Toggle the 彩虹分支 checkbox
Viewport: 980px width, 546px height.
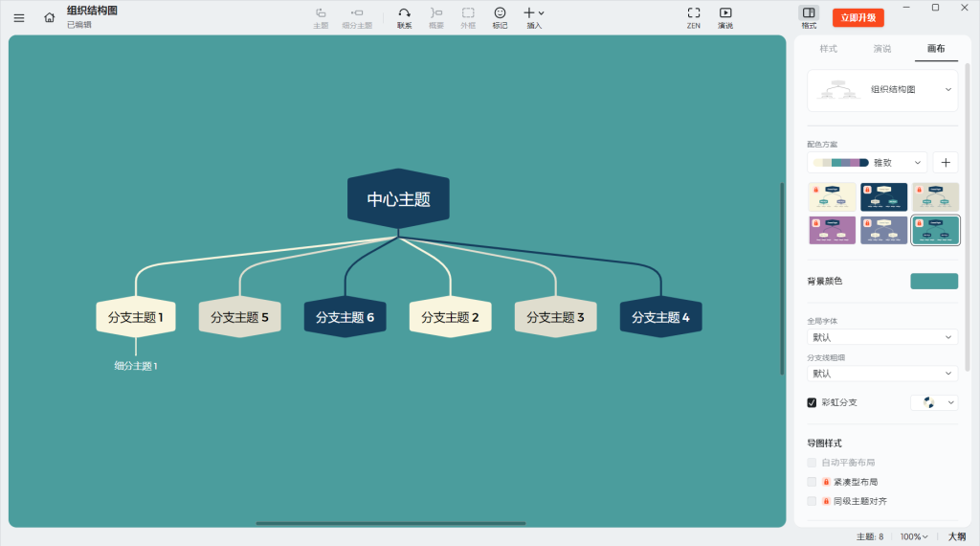[812, 402]
